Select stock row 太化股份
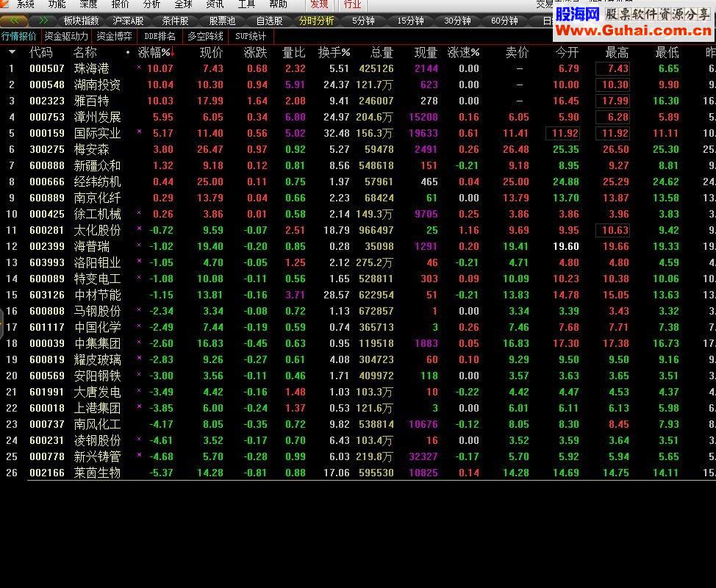Image resolution: width=716 pixels, height=588 pixels. tap(358, 230)
